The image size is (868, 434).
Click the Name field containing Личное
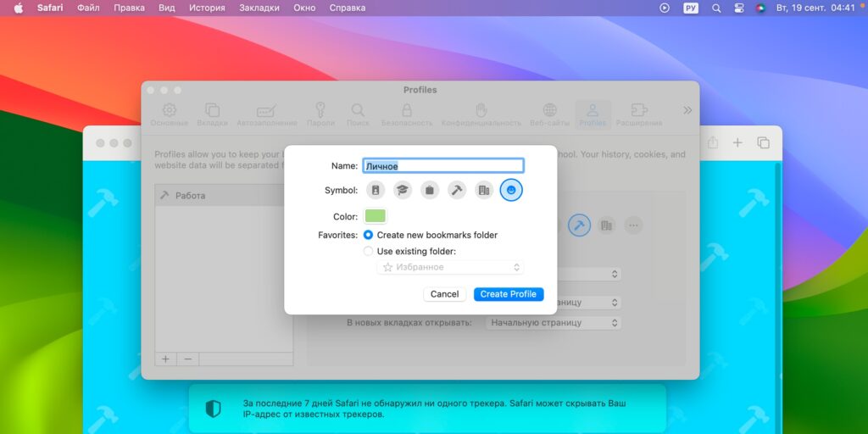pyautogui.click(x=442, y=165)
